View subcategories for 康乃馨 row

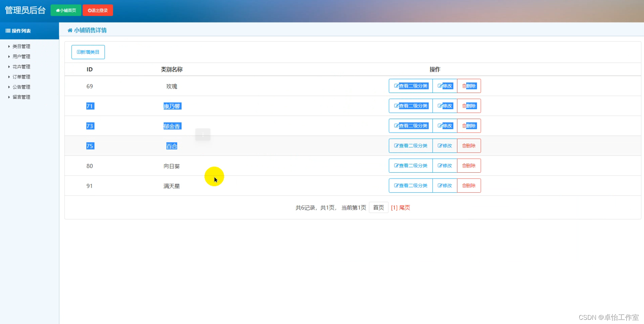pyautogui.click(x=411, y=106)
